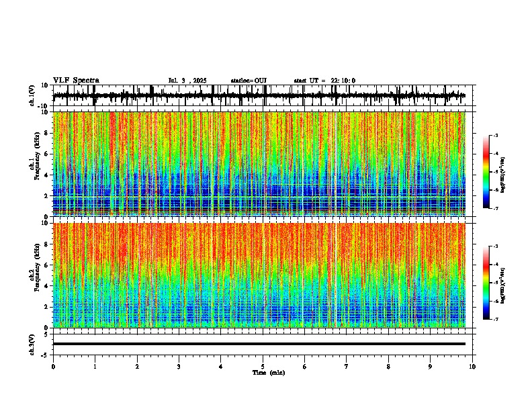Image resolution: width=532 pixels, height=411 pixels.
Task: Click the "VLF Spectra" plot title
Action: click(x=76, y=81)
